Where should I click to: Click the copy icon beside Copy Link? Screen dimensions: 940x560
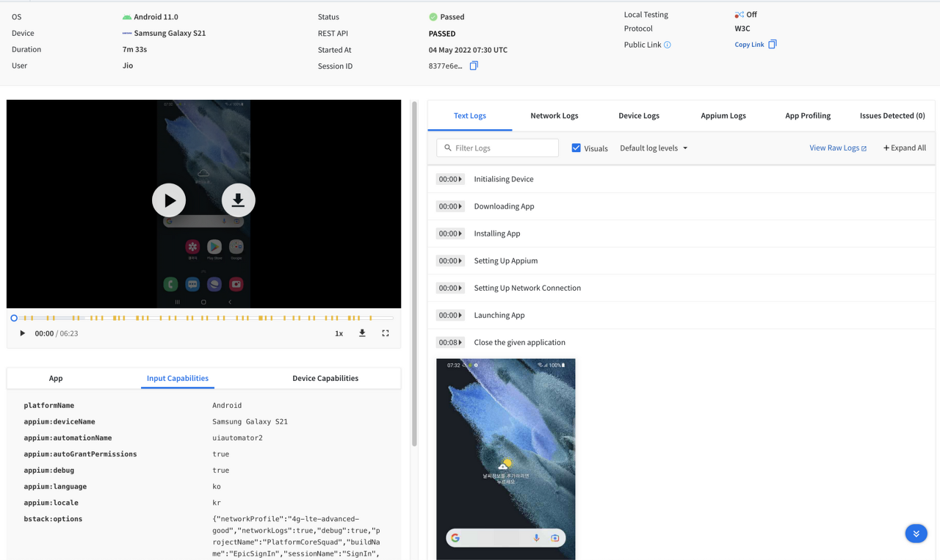pos(772,45)
